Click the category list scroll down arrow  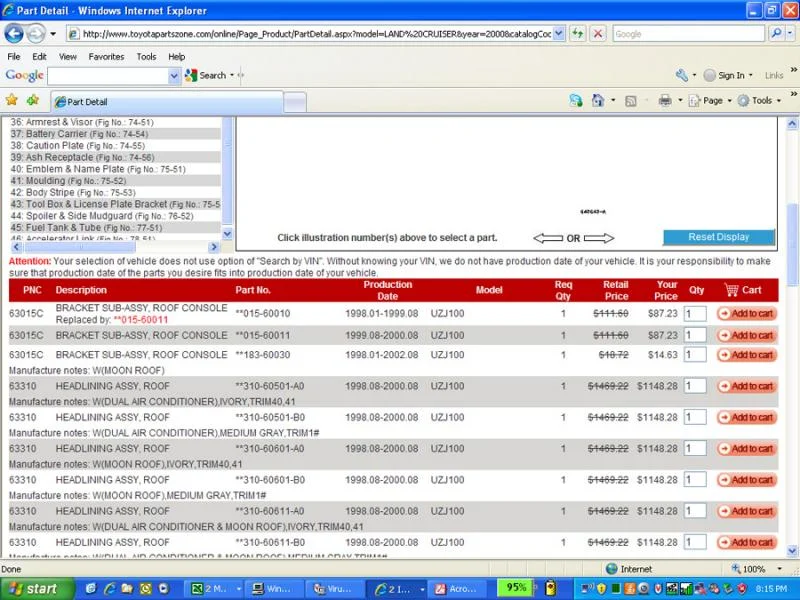coord(227,234)
